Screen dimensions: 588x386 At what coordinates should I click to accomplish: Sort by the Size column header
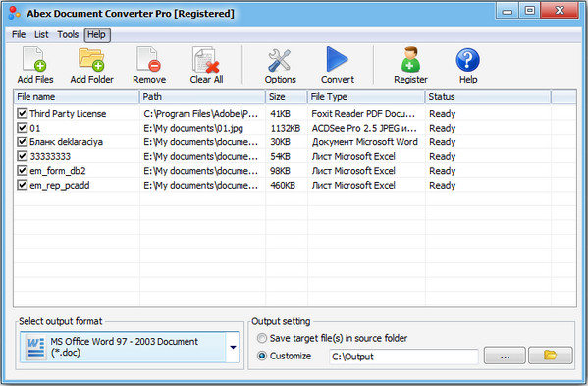pos(286,97)
